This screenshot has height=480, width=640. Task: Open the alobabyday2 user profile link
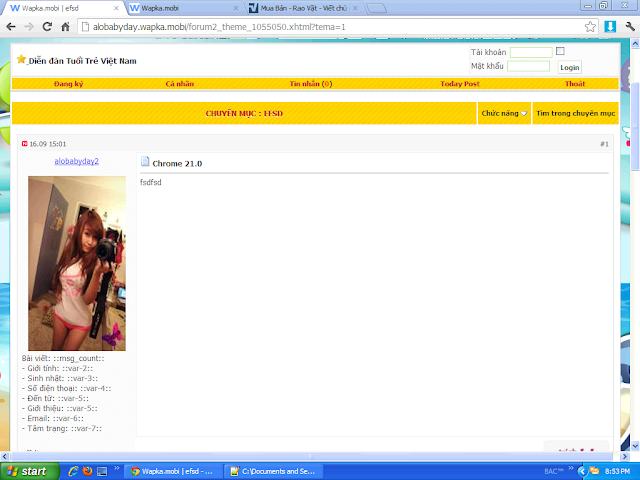(76, 160)
